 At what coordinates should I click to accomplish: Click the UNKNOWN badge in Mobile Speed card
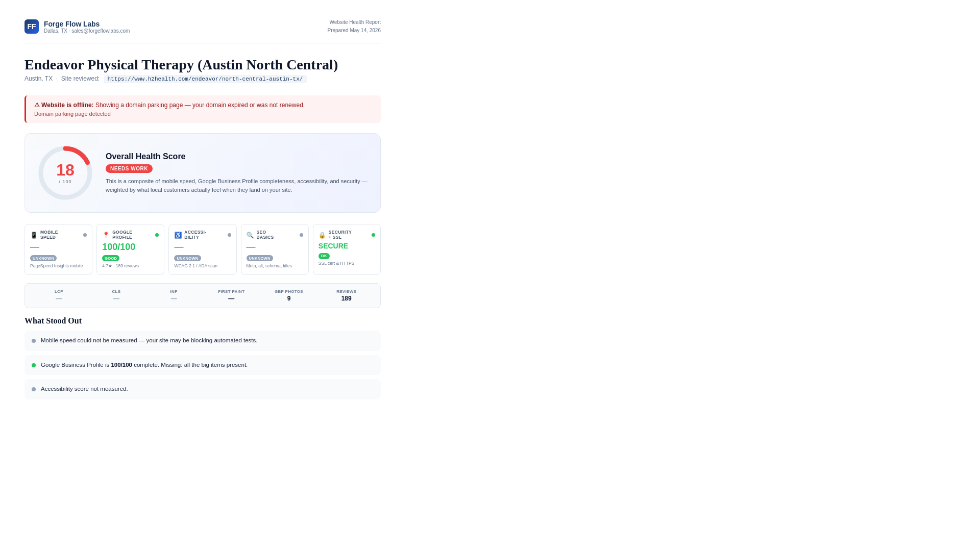pos(43,259)
